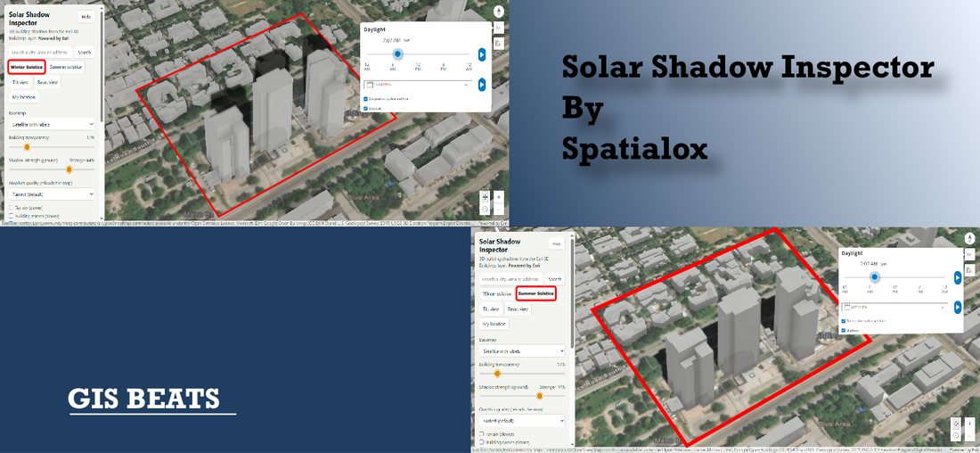Click the time slider handle in upper Daylight widget
980x453 pixels.
(x=397, y=54)
